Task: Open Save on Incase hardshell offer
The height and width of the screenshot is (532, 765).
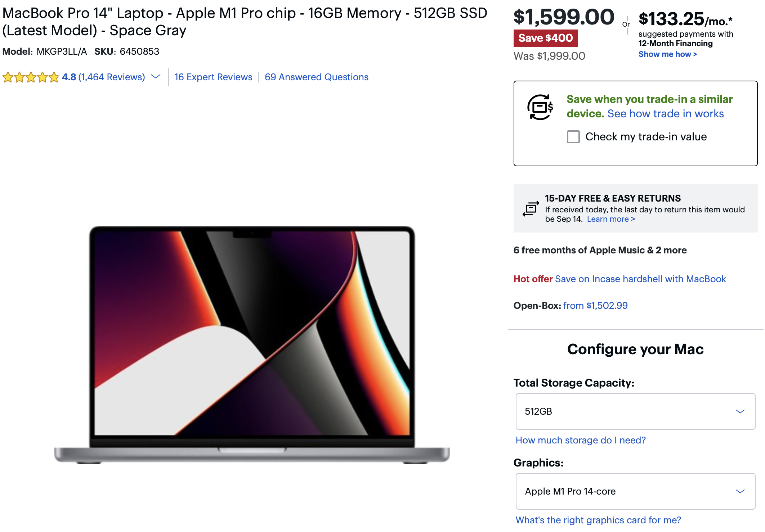Action: pyautogui.click(x=640, y=279)
